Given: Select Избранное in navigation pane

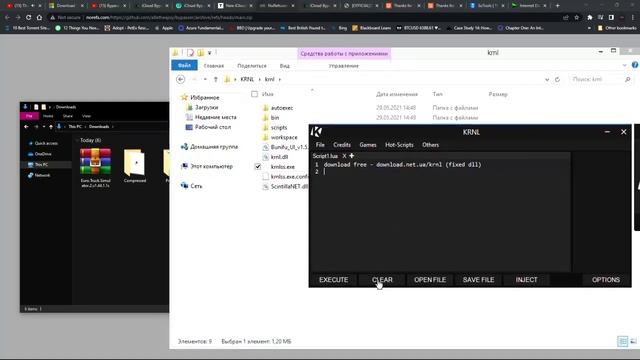Looking at the screenshot, I should click(x=204, y=98).
